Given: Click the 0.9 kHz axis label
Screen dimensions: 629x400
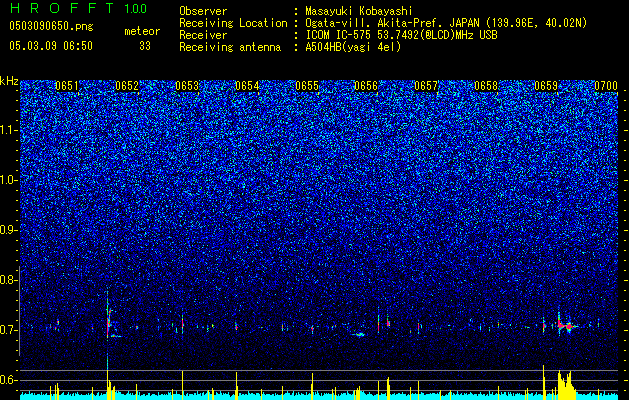Looking at the screenshot, I should (x=9, y=230).
